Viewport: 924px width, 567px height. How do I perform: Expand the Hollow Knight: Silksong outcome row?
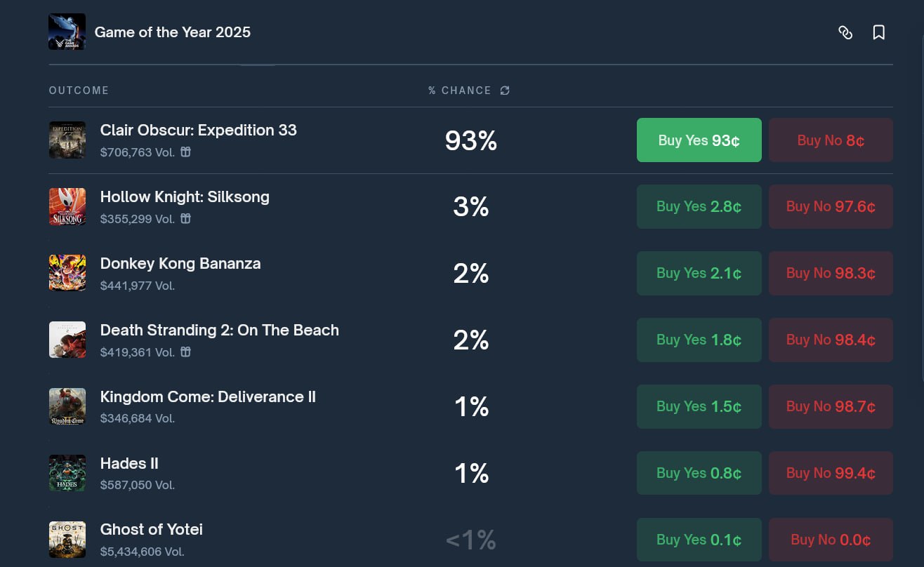point(185,197)
